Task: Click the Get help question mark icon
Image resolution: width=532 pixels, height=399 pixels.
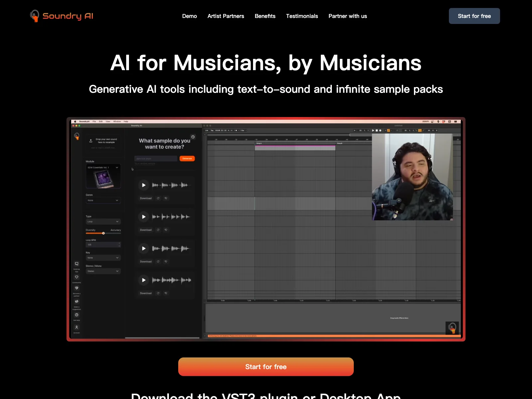Action: click(76, 315)
